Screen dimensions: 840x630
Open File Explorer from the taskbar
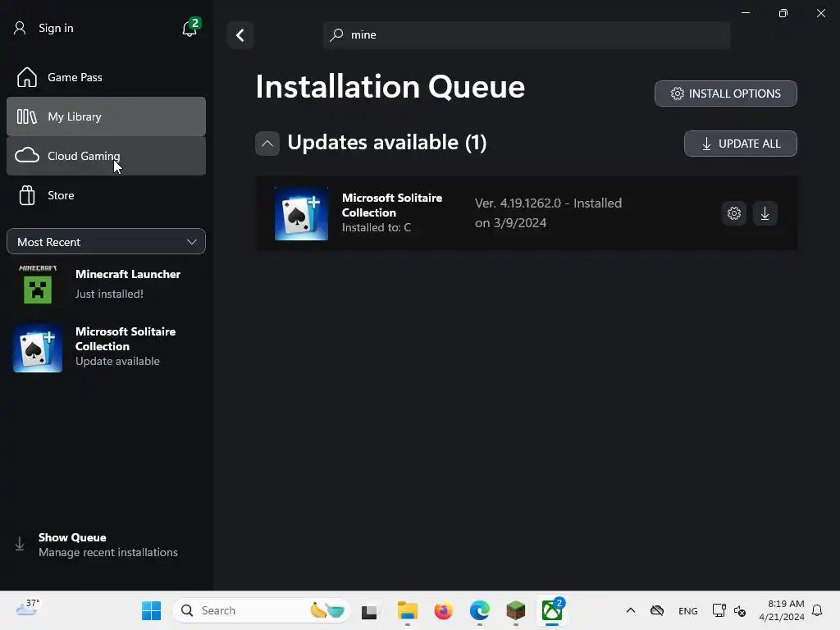tap(407, 610)
